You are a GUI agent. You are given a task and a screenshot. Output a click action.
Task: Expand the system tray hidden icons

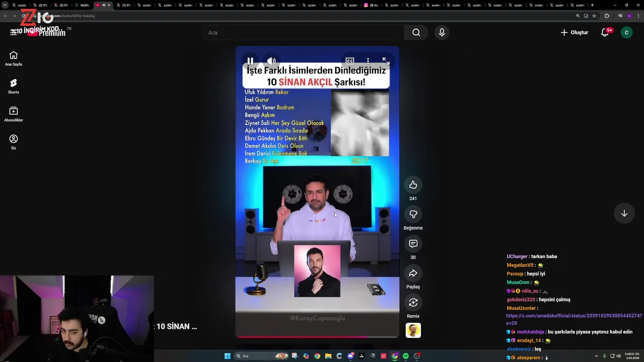tap(596, 356)
